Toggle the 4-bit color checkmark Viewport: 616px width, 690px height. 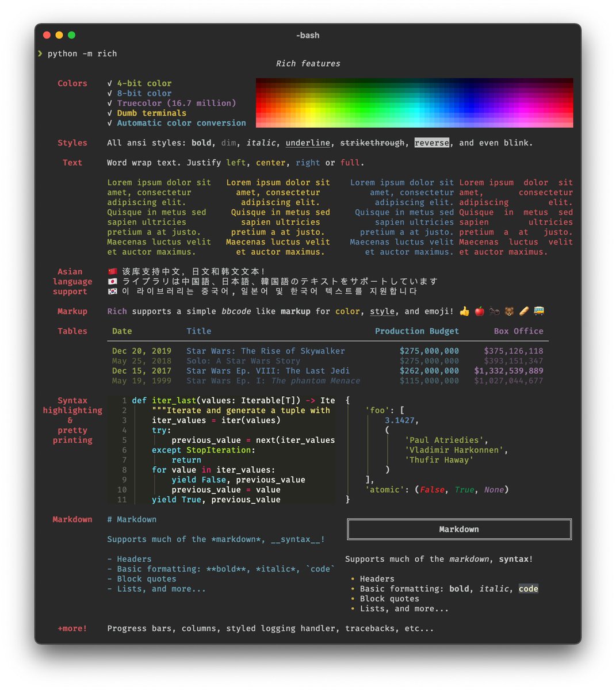110,83
